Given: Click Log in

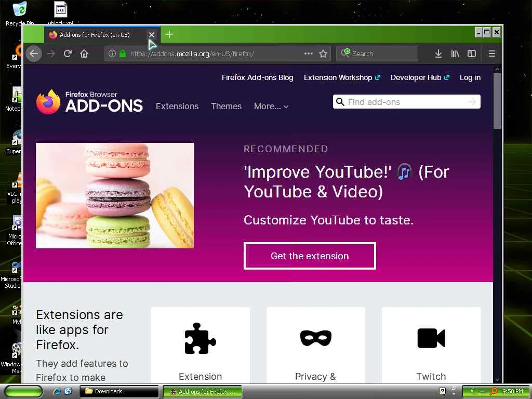Looking at the screenshot, I should point(470,77).
